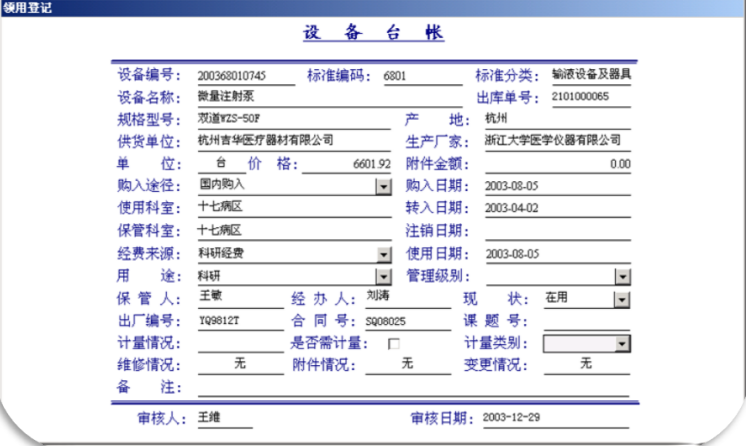Click the 附件情况 field 无
746x446 pixels.
pos(408,365)
